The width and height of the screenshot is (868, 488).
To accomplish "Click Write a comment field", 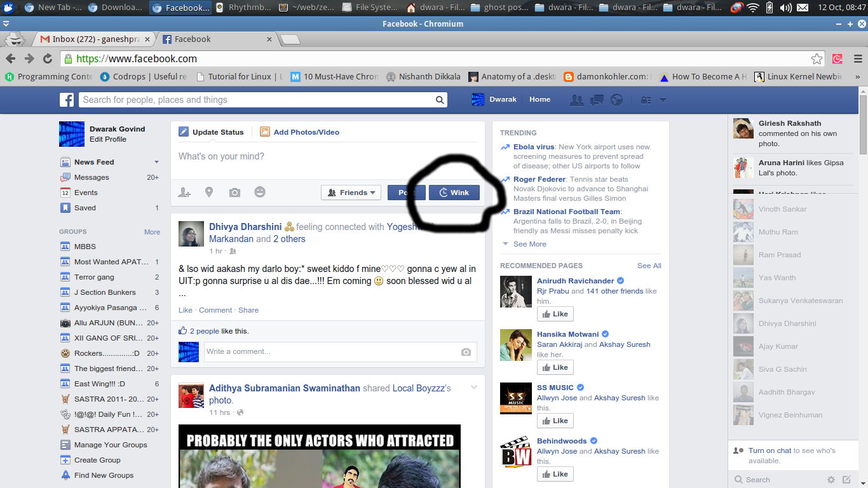I will point(340,351).
